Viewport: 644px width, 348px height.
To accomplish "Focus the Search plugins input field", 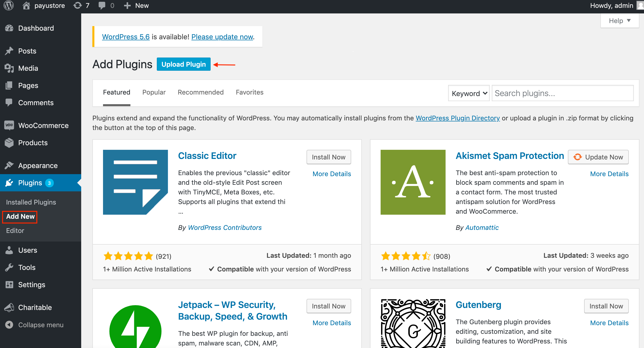I will click(563, 93).
